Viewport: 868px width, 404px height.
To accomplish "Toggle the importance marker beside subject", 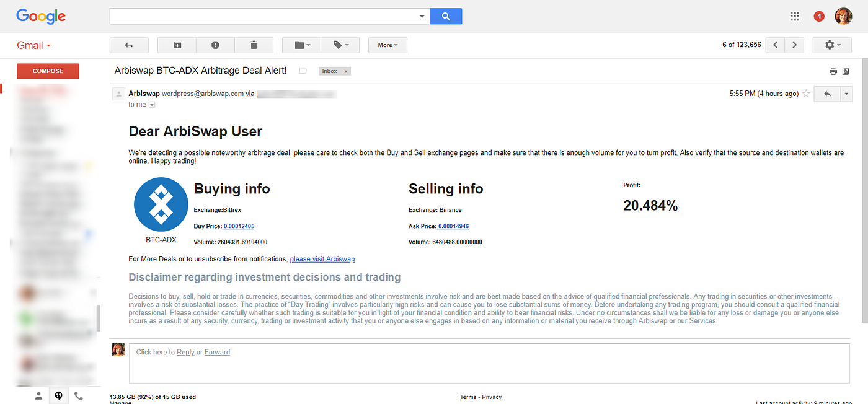I will [x=303, y=71].
